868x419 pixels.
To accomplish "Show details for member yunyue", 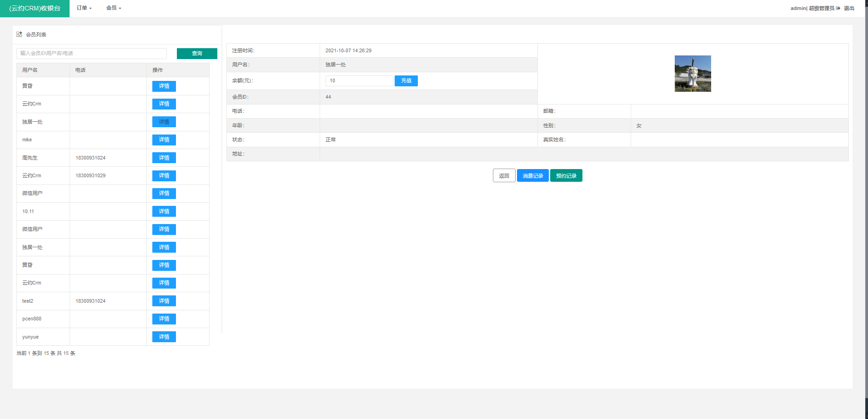I will click(164, 337).
